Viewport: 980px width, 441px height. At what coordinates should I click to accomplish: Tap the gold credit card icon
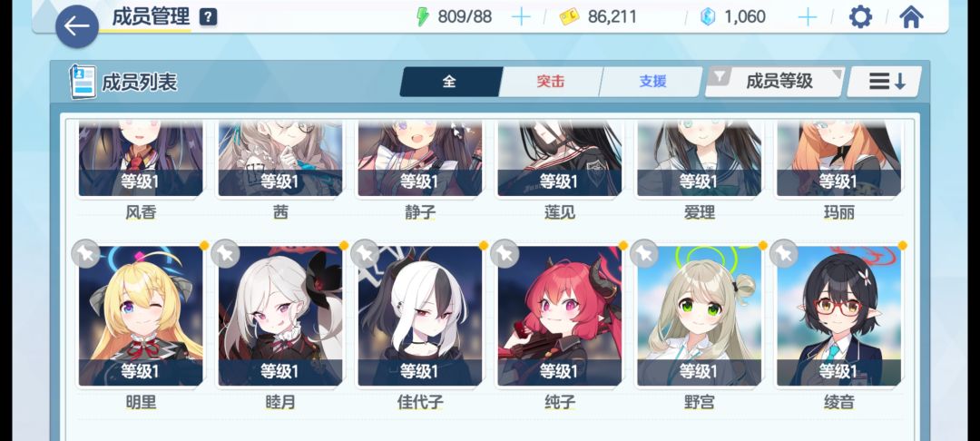[569, 17]
